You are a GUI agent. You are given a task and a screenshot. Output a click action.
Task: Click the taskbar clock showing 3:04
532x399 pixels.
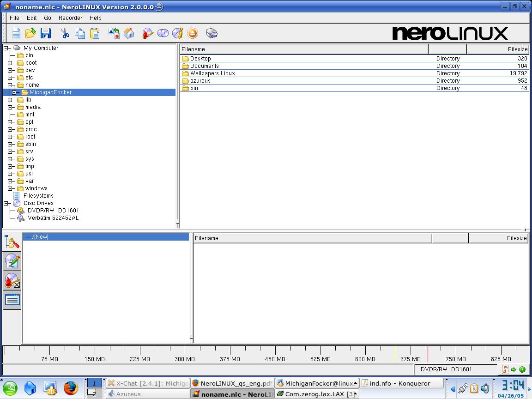tap(512, 385)
